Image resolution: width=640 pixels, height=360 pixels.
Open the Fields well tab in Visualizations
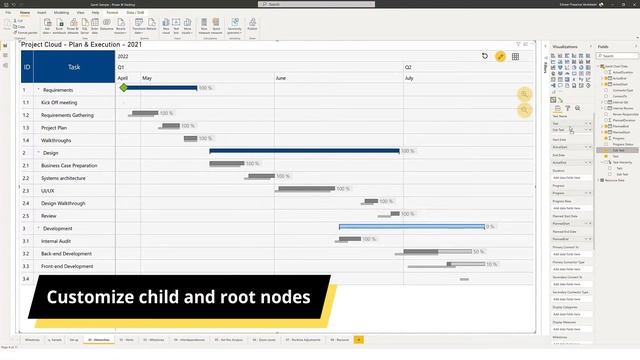tap(558, 108)
